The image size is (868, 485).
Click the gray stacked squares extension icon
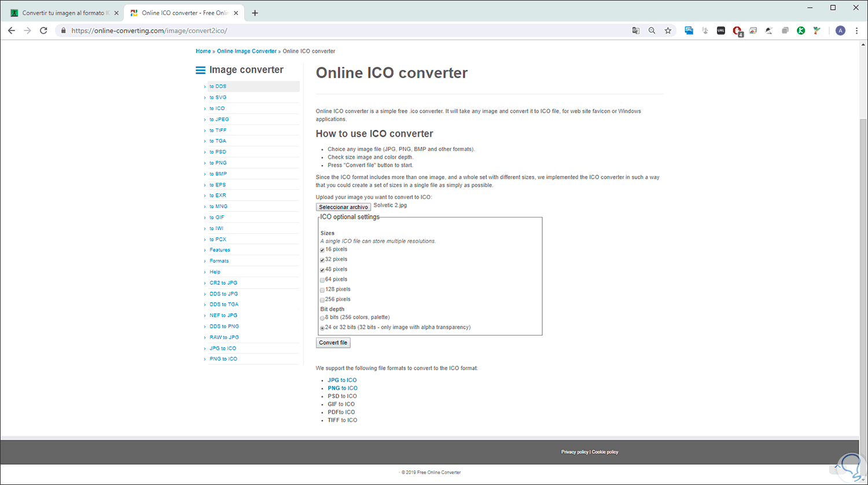[785, 31]
